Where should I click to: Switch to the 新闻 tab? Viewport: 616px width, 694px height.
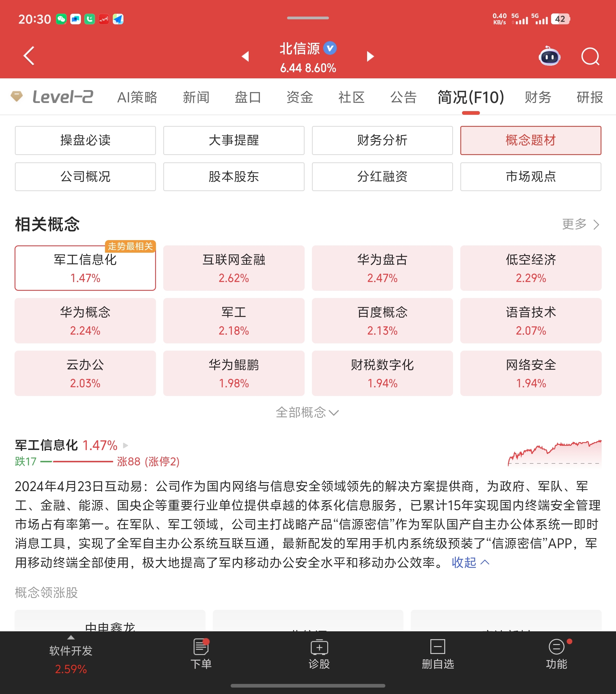[x=196, y=97]
